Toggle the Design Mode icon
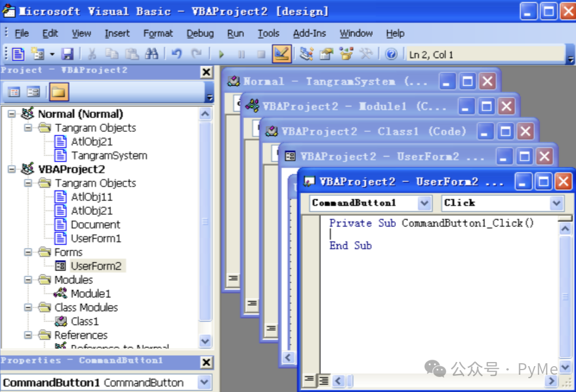This screenshot has height=392, width=576. coord(282,54)
